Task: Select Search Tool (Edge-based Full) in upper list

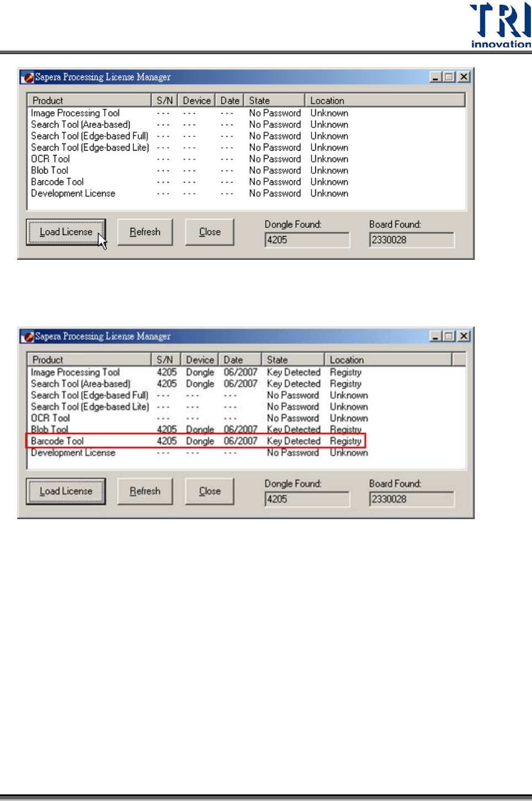Action: pos(246,136)
